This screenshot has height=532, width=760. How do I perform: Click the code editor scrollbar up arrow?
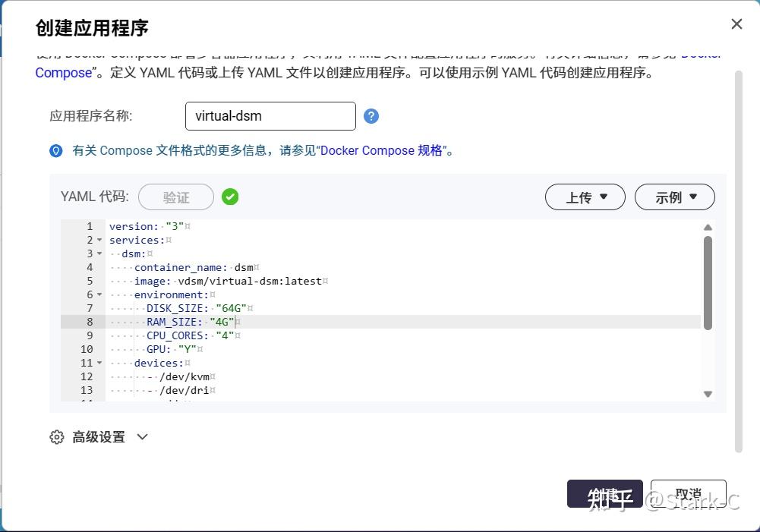[x=707, y=226]
